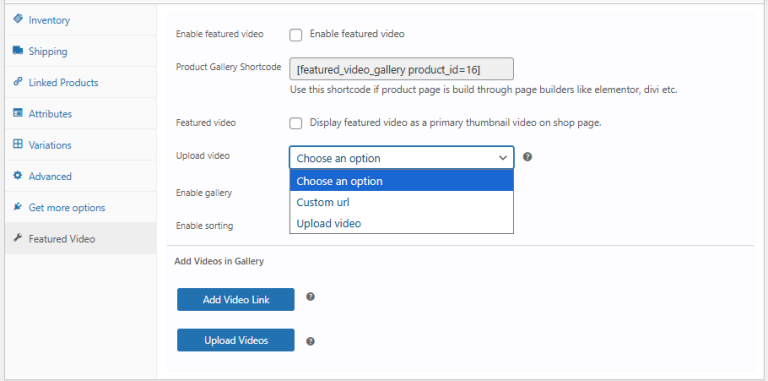Click the Get more options plug icon

tap(18, 207)
